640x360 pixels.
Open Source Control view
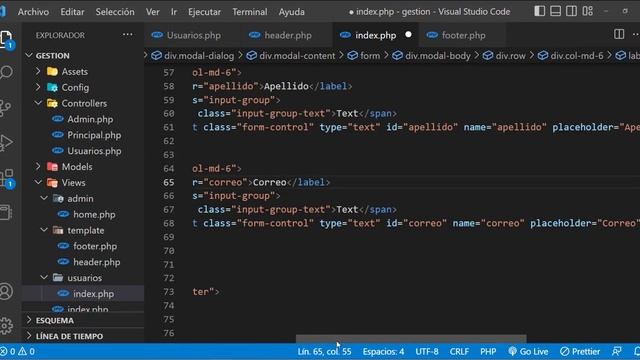click(x=5, y=108)
